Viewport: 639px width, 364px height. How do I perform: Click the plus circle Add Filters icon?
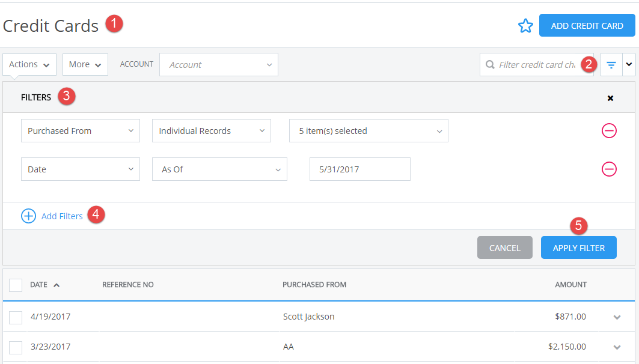click(x=28, y=216)
